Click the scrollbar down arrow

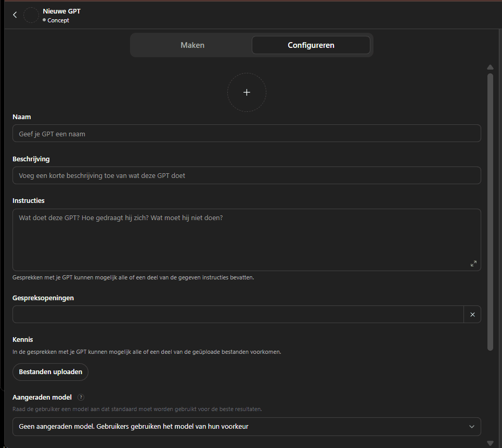490,443
